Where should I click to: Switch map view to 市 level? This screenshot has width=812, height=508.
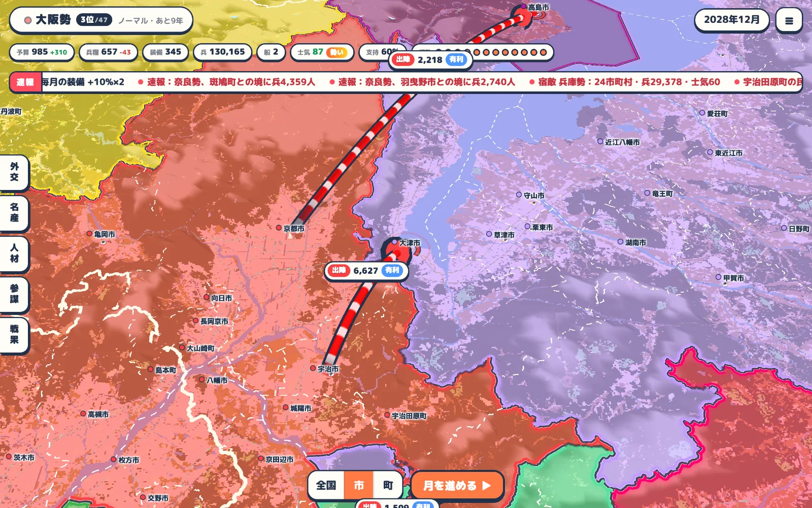[359, 486]
